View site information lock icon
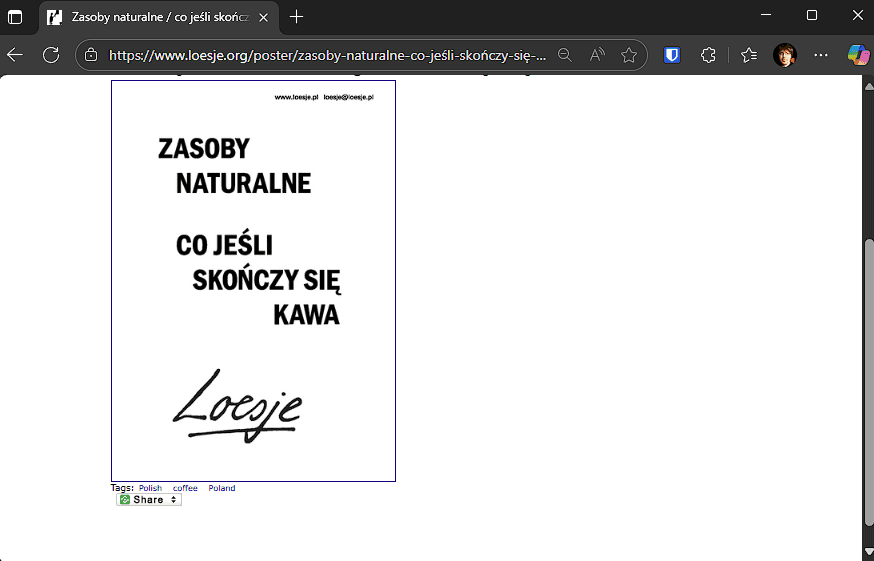This screenshot has height=561, width=874. [x=91, y=55]
